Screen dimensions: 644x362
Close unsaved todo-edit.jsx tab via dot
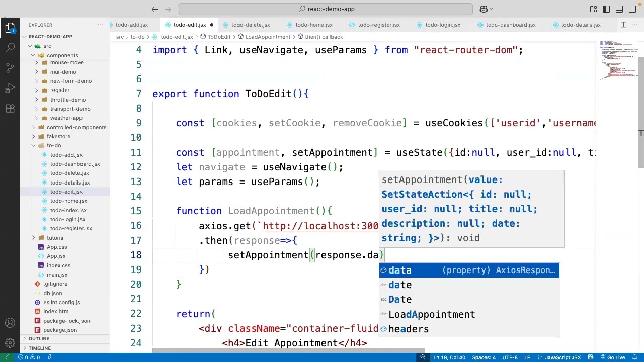click(x=211, y=25)
